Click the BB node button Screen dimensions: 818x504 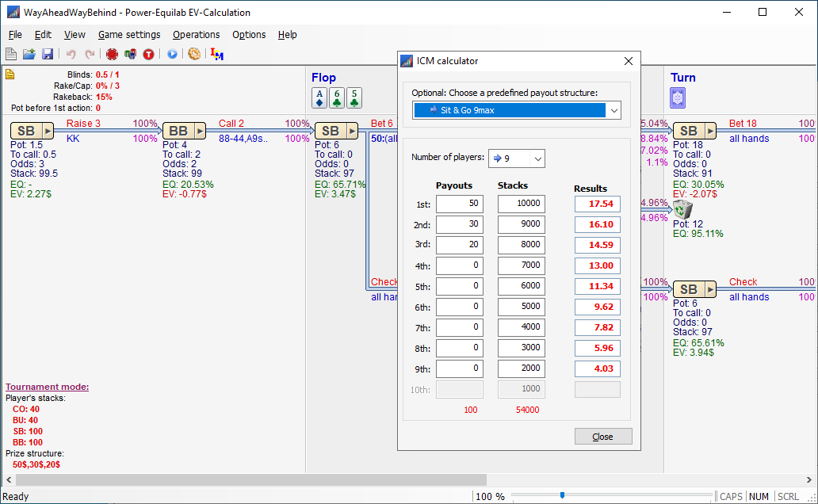[x=178, y=131]
